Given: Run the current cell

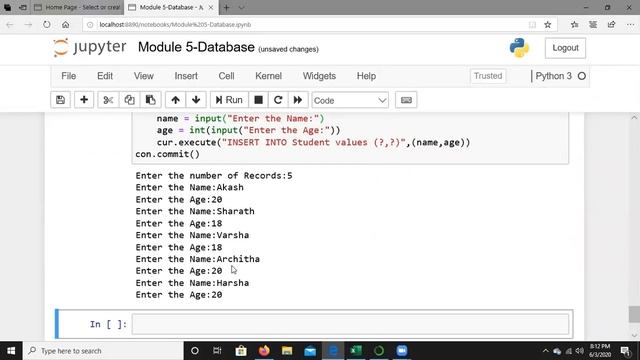Looking at the screenshot, I should click(x=229, y=100).
